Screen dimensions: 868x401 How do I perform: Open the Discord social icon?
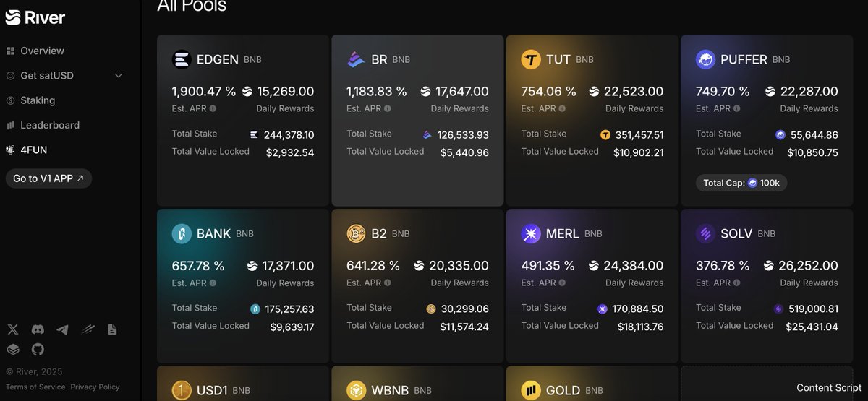38,329
